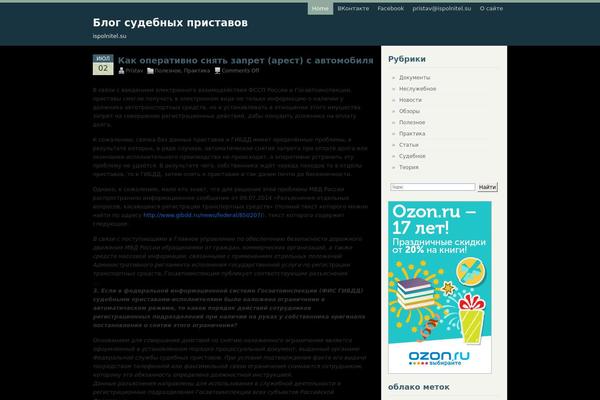Image resolution: width=600 pixels, height=400 pixels.
Task: Open the Полезное category in post meta
Action: click(x=167, y=71)
